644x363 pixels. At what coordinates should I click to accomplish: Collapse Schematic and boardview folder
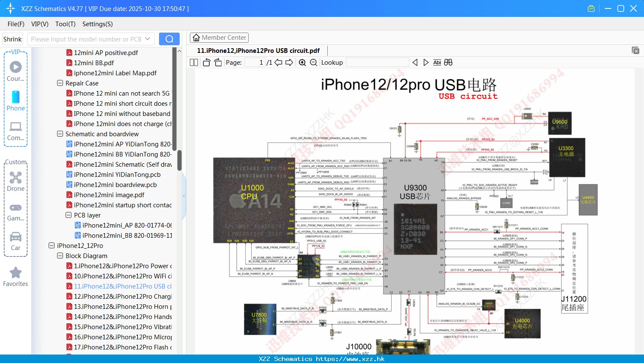click(x=60, y=134)
